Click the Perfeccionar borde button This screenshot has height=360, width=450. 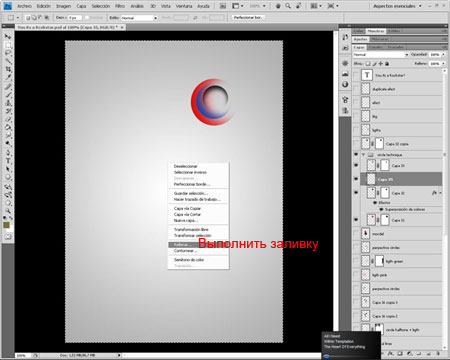click(x=247, y=17)
